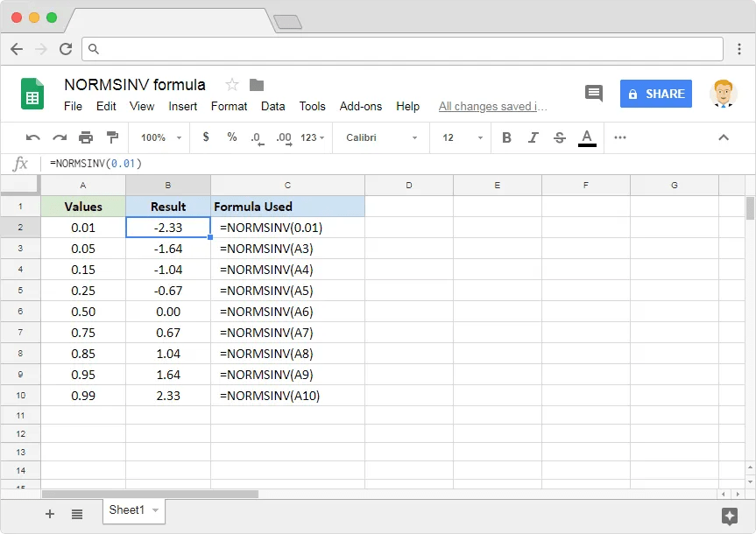Open the Tools menu

(313, 106)
